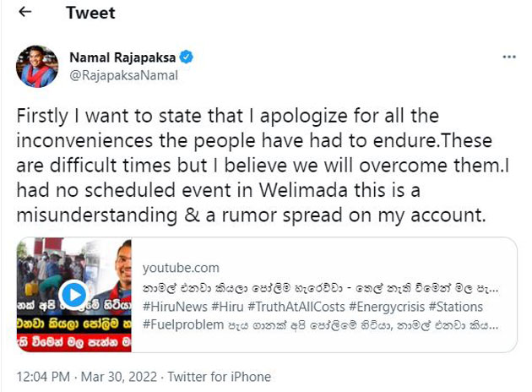Open the Sinhala headline in the link card

pos(320,288)
